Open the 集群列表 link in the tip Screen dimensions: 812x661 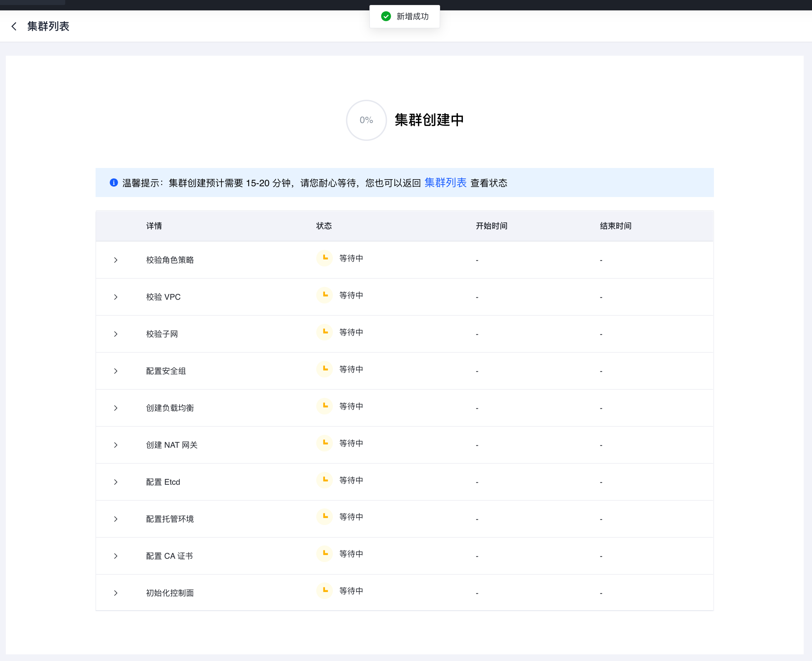[445, 183]
